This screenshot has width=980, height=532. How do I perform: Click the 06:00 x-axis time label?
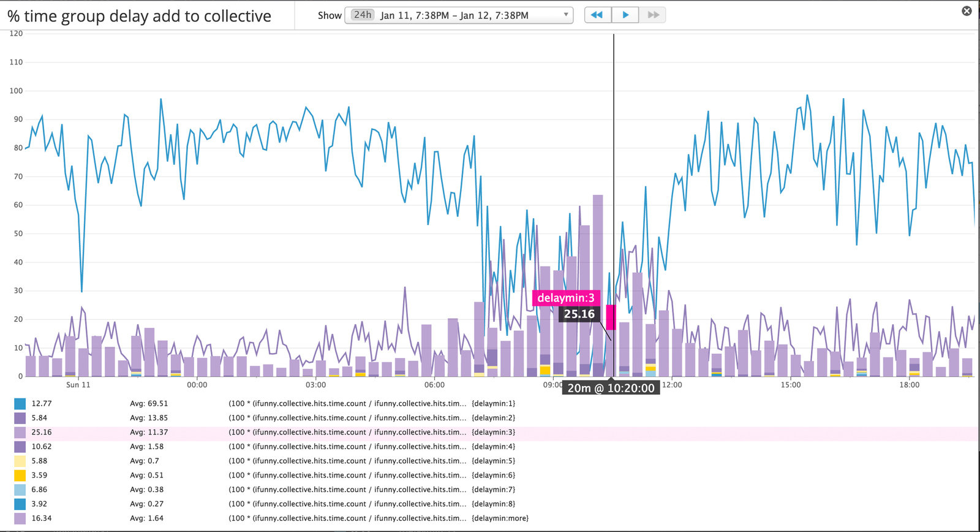(x=435, y=385)
